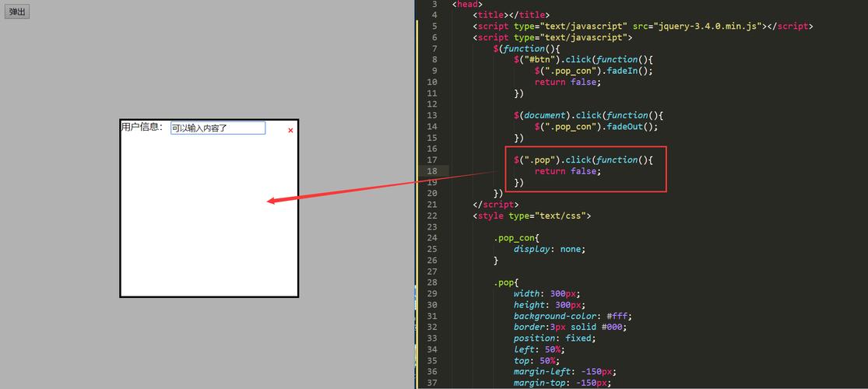Click line number 16 in the gutter

(432, 149)
